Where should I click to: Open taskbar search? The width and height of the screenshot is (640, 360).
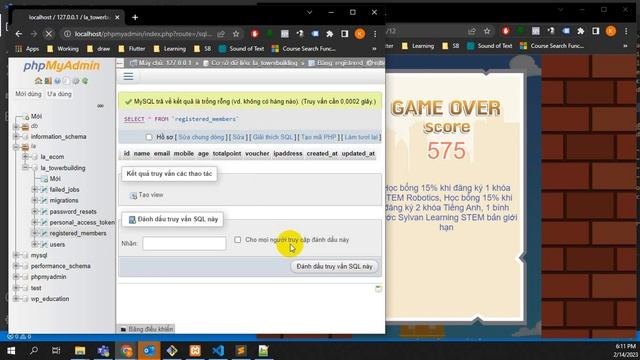pyautogui.click(x=34, y=351)
